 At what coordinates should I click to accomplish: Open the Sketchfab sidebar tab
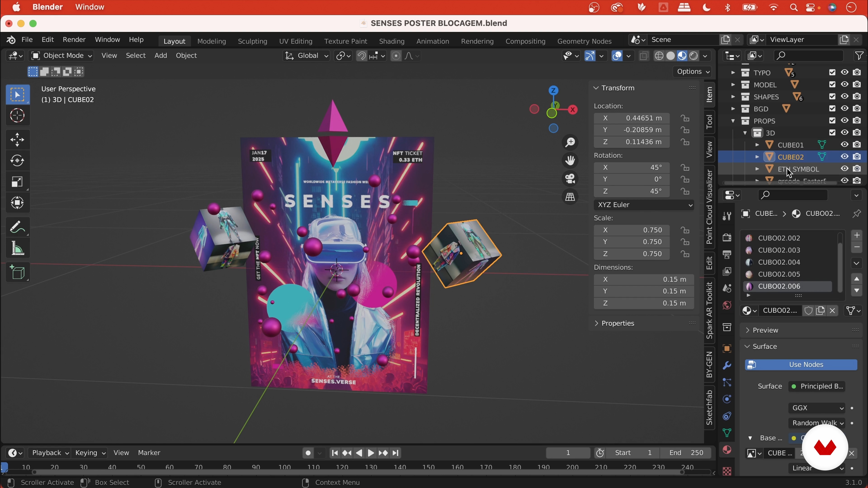coord(710,408)
